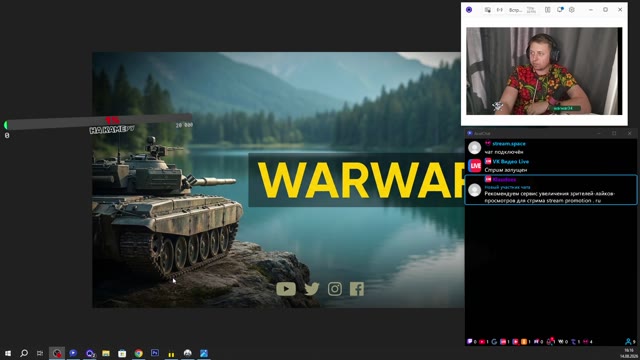The width and height of the screenshot is (640, 360).
Task: Click the donation goal progress bar
Action: [x=98, y=122]
